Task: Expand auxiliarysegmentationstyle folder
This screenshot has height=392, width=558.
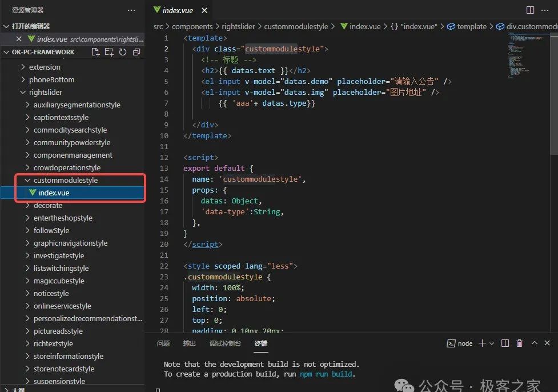Action: coord(28,105)
